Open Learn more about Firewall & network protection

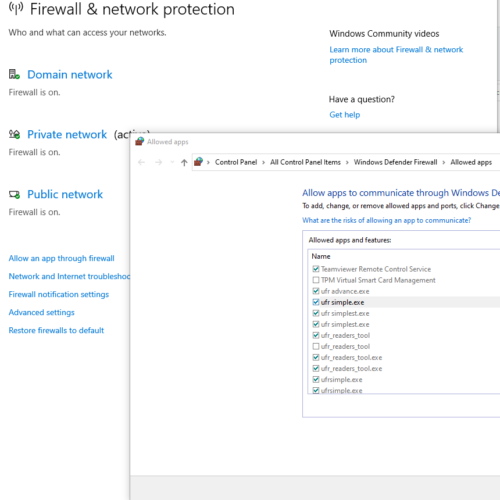(x=396, y=55)
